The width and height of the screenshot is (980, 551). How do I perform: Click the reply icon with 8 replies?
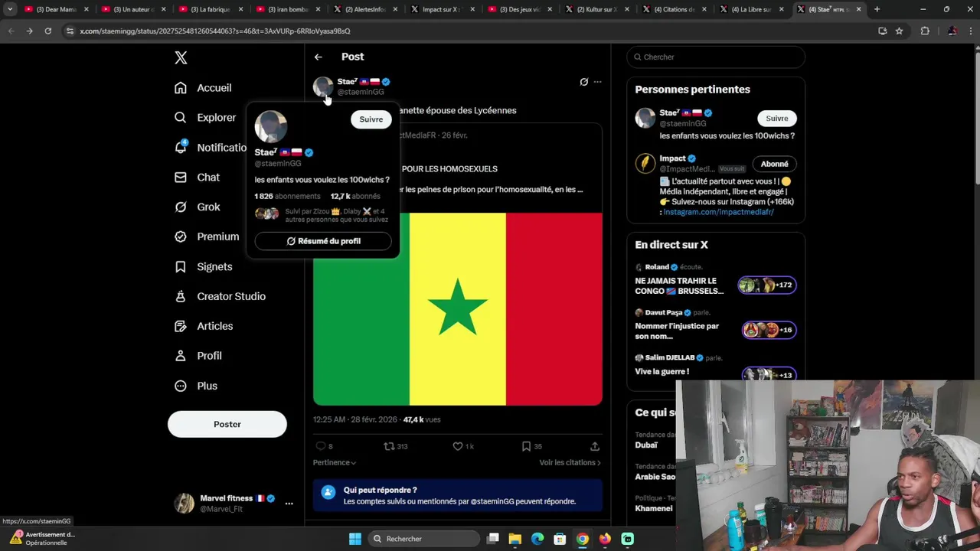pyautogui.click(x=320, y=446)
